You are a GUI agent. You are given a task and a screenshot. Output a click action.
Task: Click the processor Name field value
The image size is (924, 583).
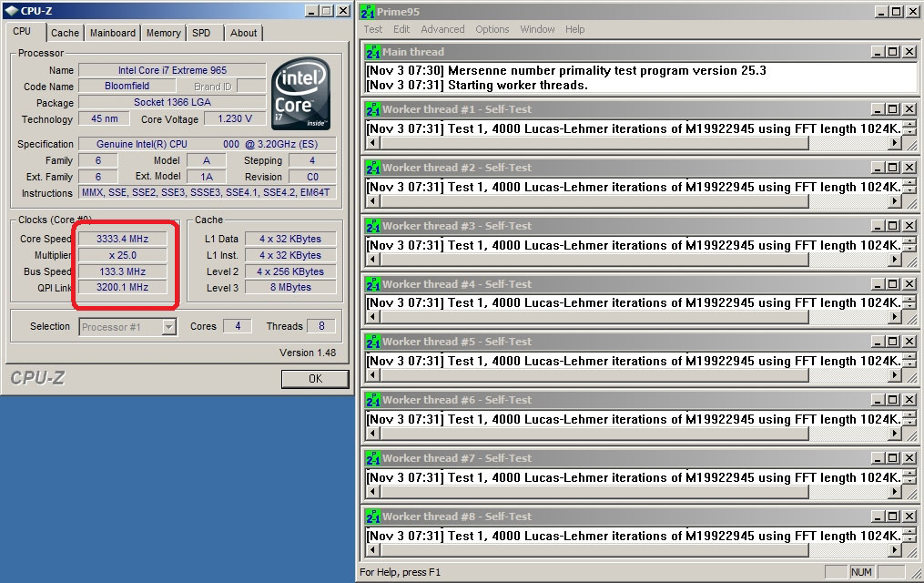pos(172,70)
